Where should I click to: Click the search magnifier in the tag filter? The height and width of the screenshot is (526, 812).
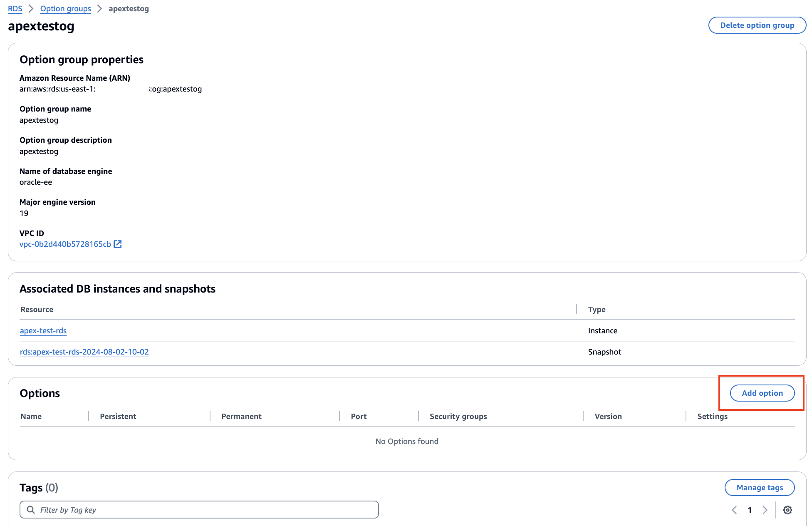(x=31, y=510)
